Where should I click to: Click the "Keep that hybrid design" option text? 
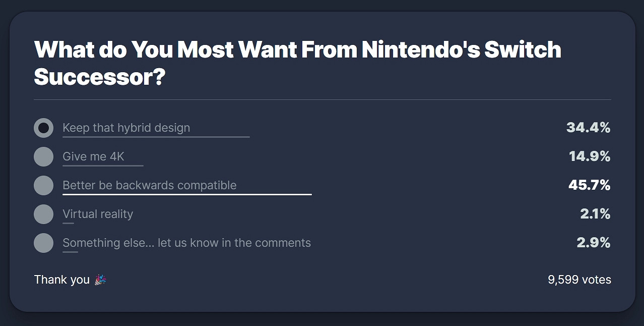tap(126, 128)
